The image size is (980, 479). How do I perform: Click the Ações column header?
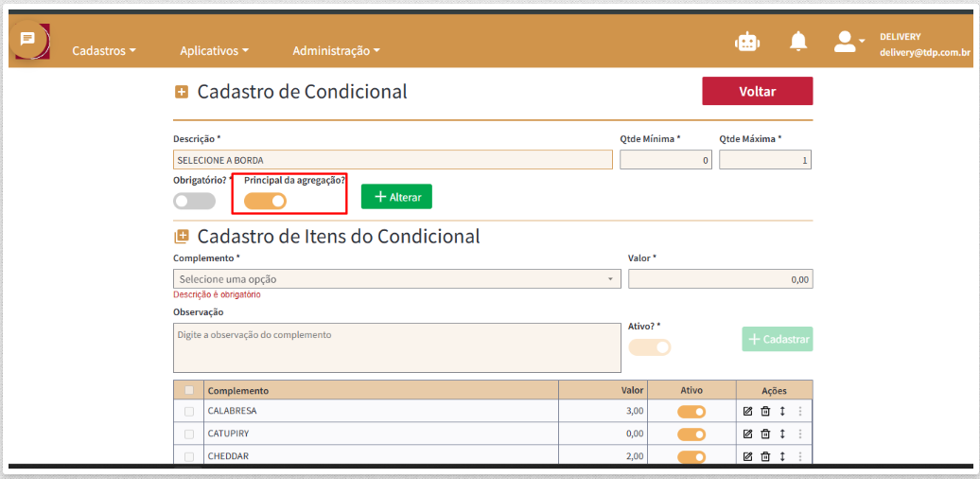pyautogui.click(x=774, y=390)
